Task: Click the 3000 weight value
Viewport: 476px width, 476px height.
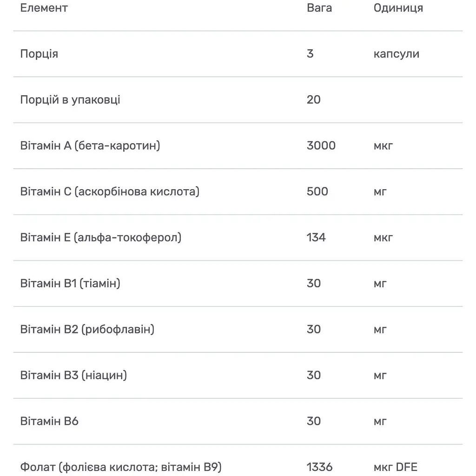Action: click(x=321, y=145)
